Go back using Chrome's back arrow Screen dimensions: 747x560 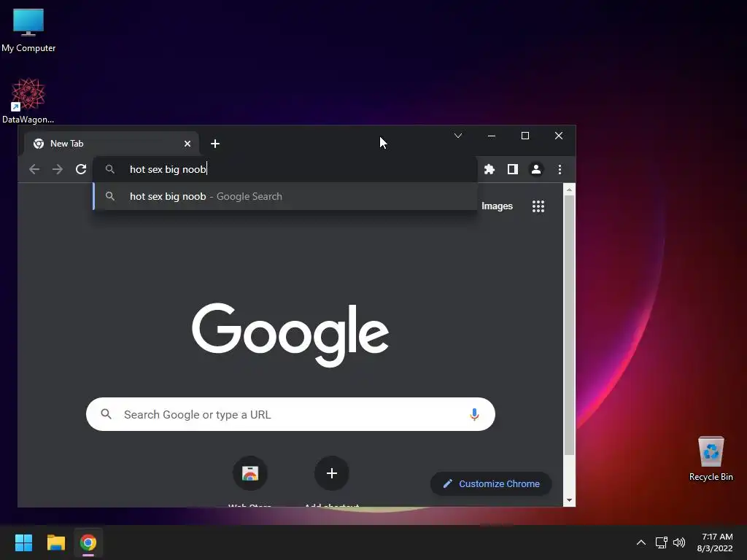pos(34,169)
